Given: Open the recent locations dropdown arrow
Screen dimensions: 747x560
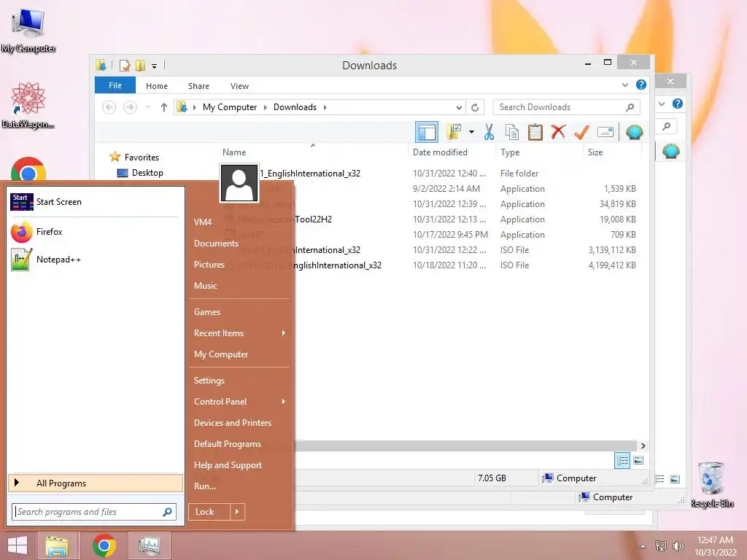Looking at the screenshot, I should (147, 107).
